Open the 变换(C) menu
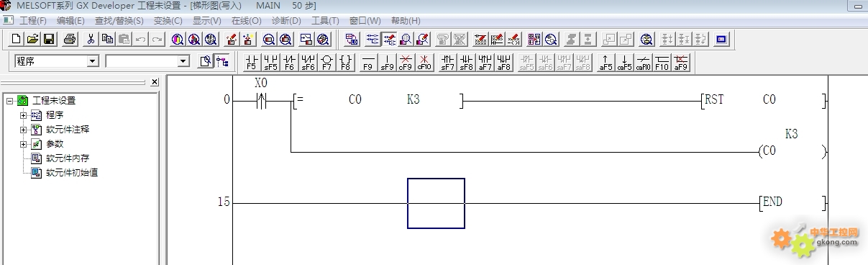The image size is (868, 265). 168,21
